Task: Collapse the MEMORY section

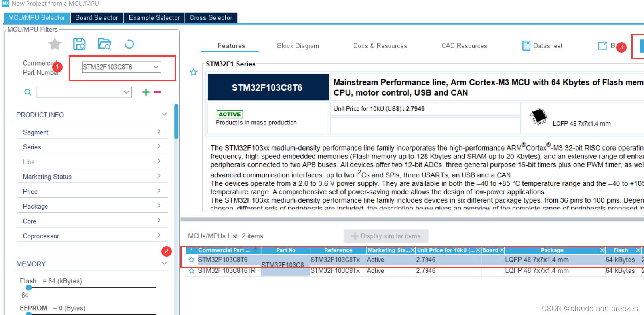Action: (x=164, y=263)
